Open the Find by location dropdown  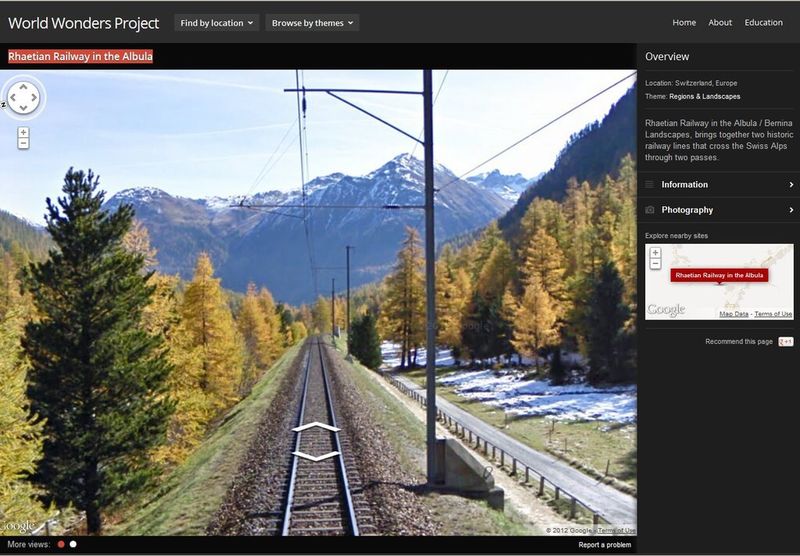(x=216, y=23)
